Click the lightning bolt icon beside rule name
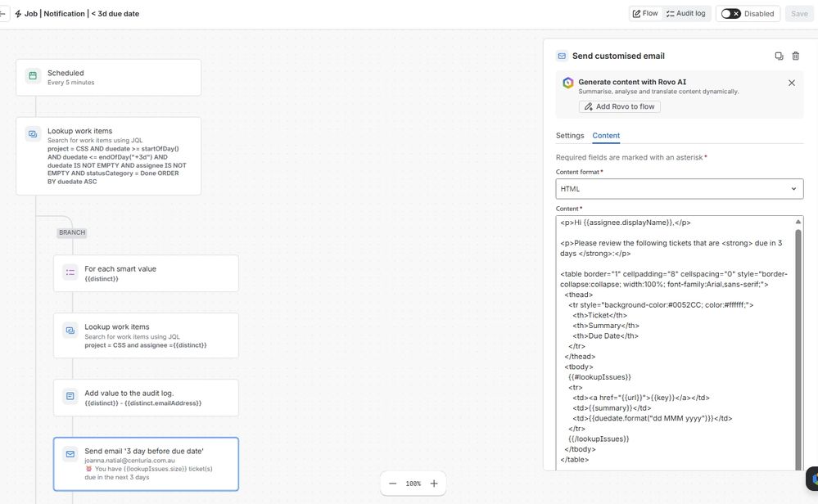 click(18, 14)
